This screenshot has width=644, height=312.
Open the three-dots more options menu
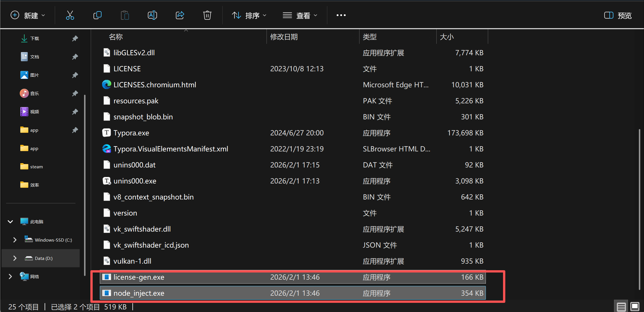click(x=341, y=15)
